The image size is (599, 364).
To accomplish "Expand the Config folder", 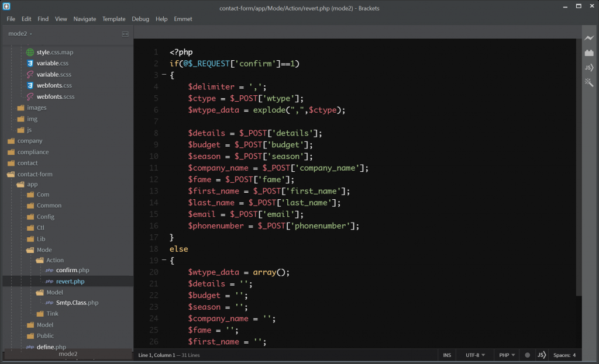I will [45, 217].
